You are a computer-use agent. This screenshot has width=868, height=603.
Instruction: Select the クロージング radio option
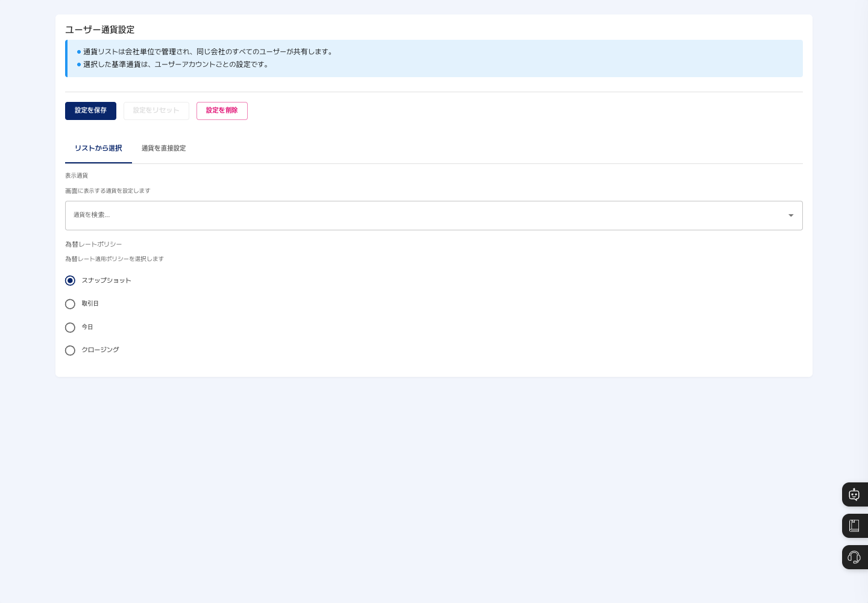coord(71,350)
